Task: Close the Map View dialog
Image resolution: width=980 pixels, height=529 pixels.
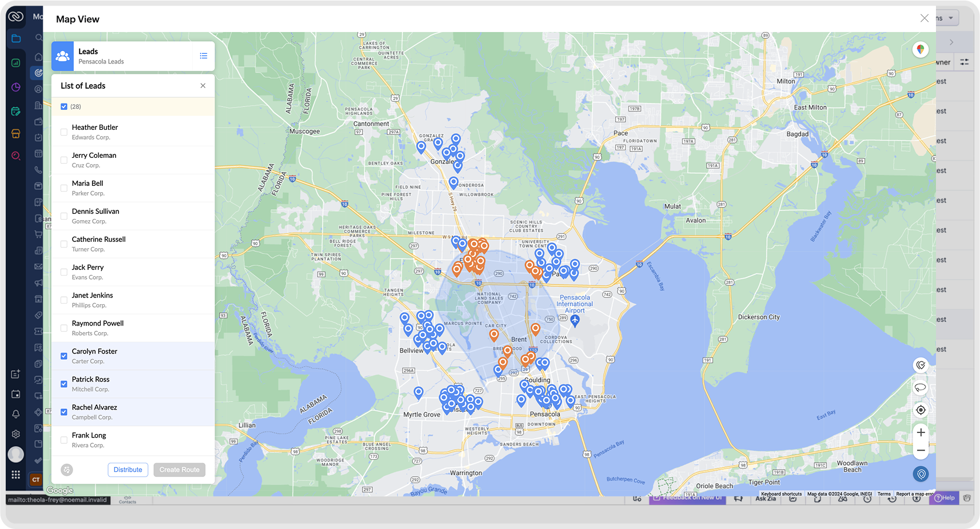Action: coord(925,18)
